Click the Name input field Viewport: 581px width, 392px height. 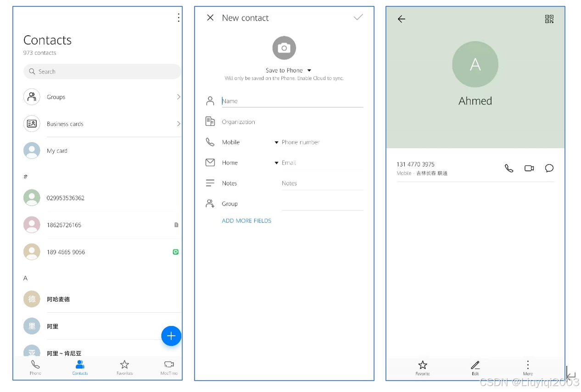click(x=292, y=101)
